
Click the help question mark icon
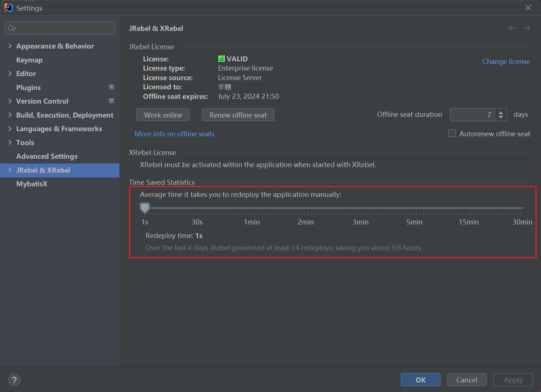[14, 380]
